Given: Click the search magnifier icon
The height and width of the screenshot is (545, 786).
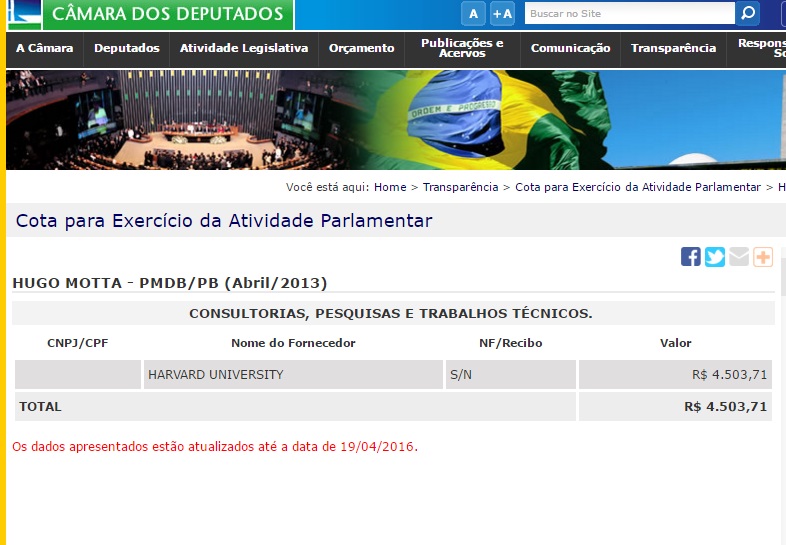Looking at the screenshot, I should (747, 13).
